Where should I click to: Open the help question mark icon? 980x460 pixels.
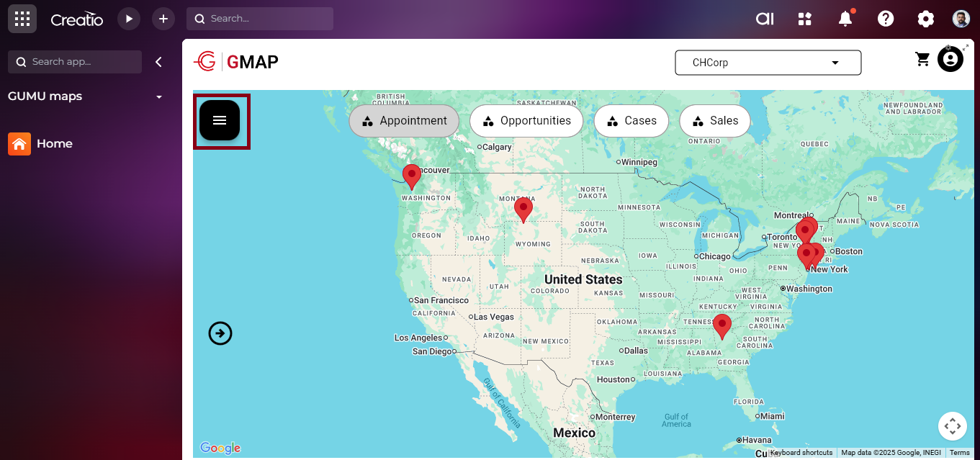886,19
